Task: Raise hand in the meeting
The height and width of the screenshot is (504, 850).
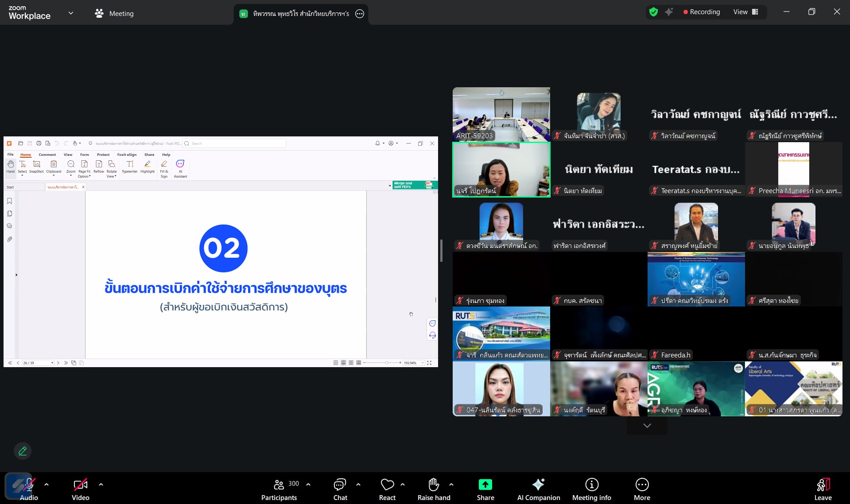Action: tap(434, 489)
